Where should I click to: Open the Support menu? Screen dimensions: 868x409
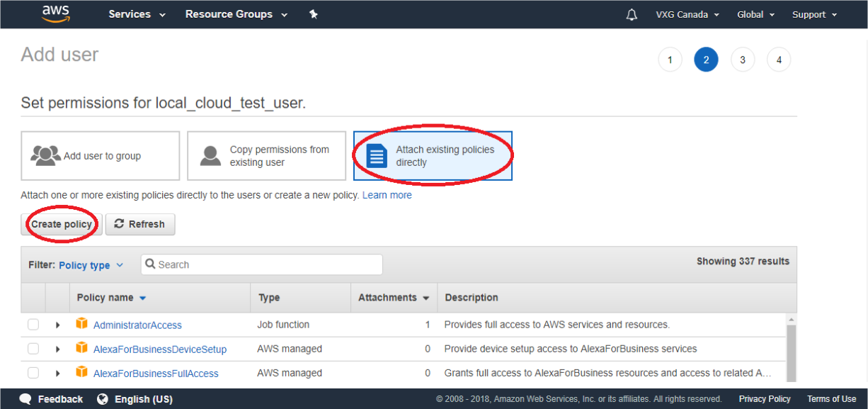coord(814,15)
